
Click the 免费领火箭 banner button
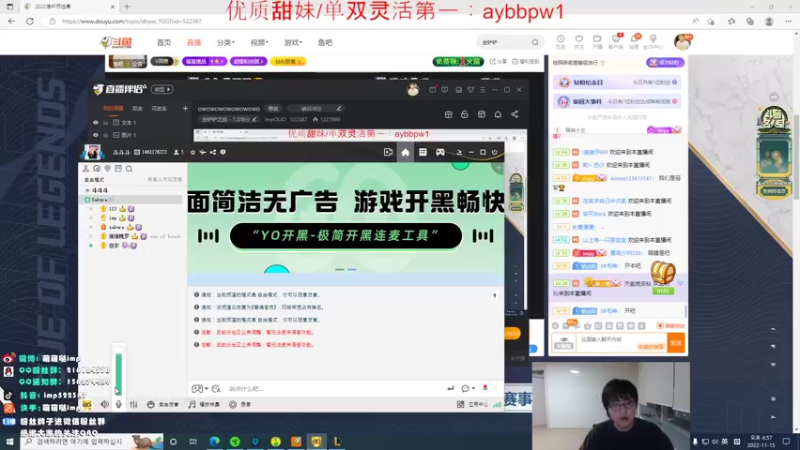(458, 61)
